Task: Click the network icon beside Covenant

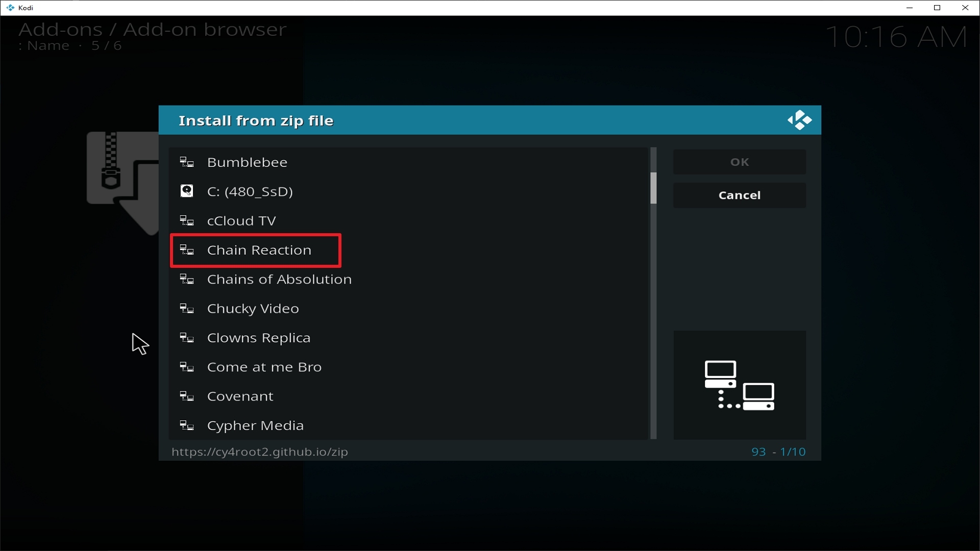Action: pos(187,396)
